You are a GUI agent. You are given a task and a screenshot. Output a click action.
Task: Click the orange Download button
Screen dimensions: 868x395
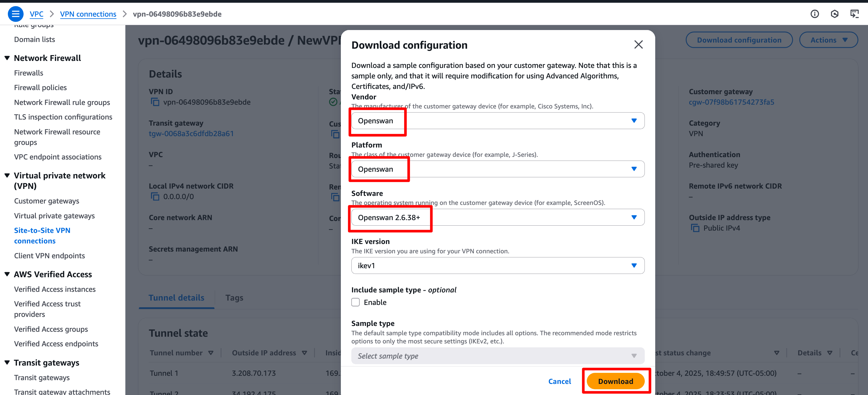(615, 381)
